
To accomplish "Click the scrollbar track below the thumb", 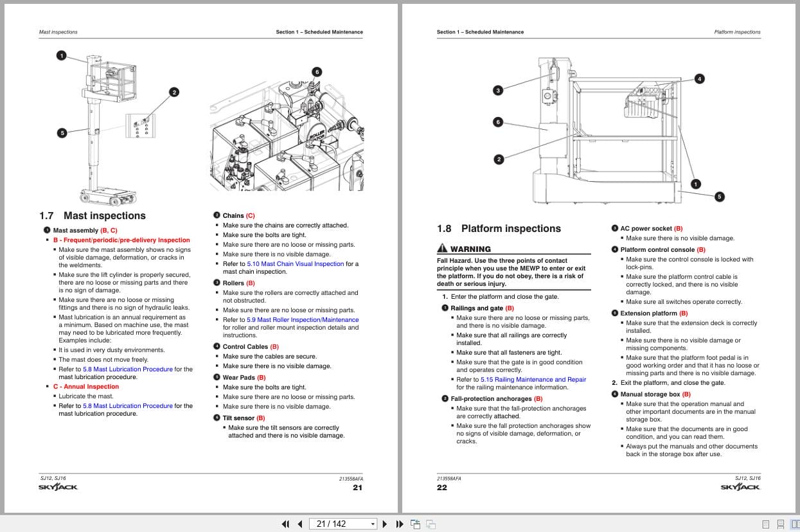I will 796,321.
